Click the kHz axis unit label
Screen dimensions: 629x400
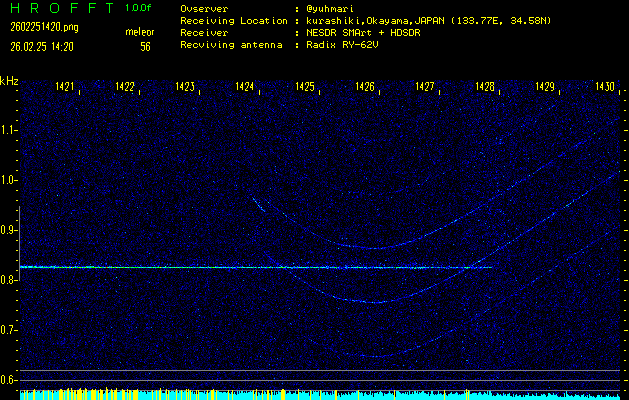9,82
